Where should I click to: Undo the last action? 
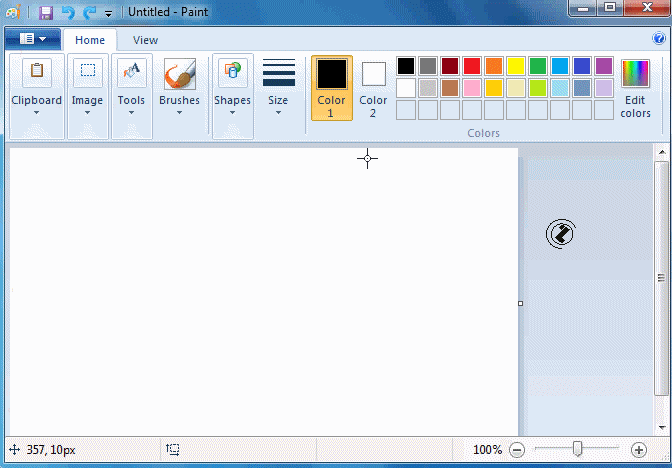click(68, 13)
